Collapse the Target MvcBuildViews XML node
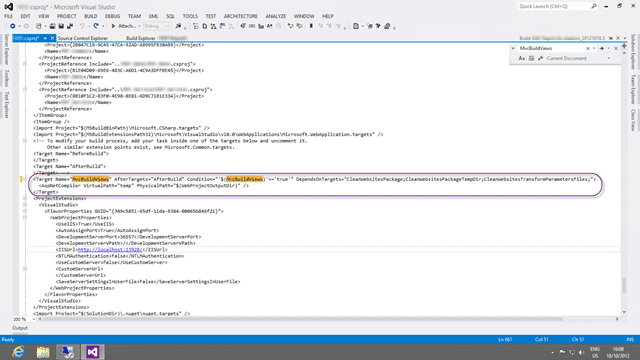Image resolution: width=640 pixels, height=360 pixels. (x=25, y=179)
